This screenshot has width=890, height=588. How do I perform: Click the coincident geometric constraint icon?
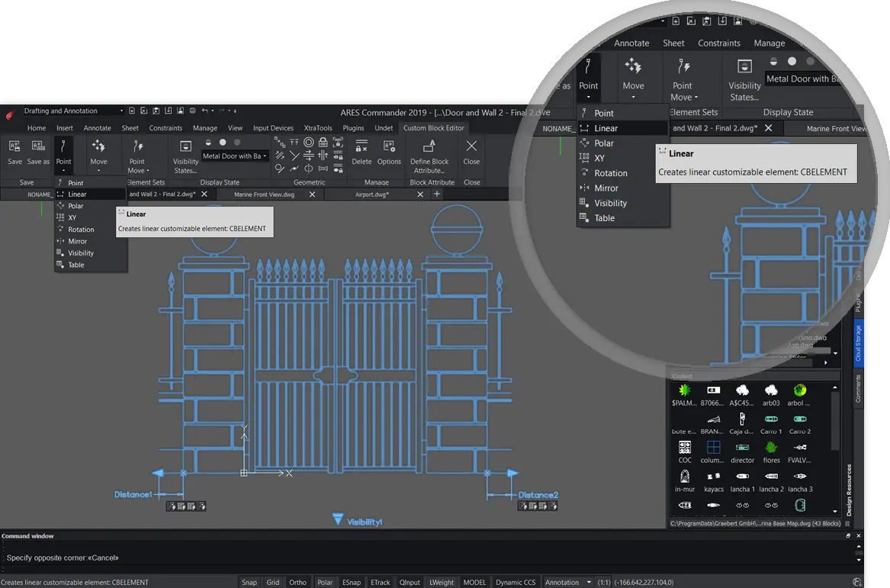pos(279,143)
